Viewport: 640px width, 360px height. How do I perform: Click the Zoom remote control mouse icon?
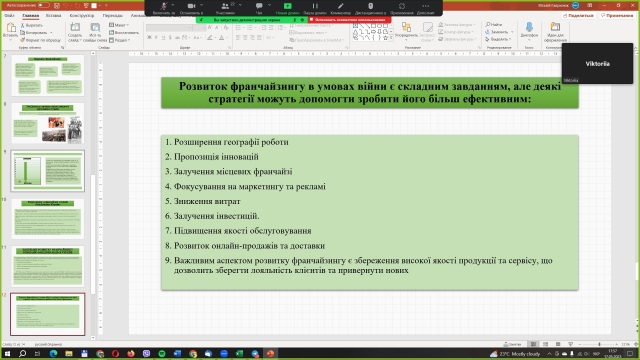[371, 6]
